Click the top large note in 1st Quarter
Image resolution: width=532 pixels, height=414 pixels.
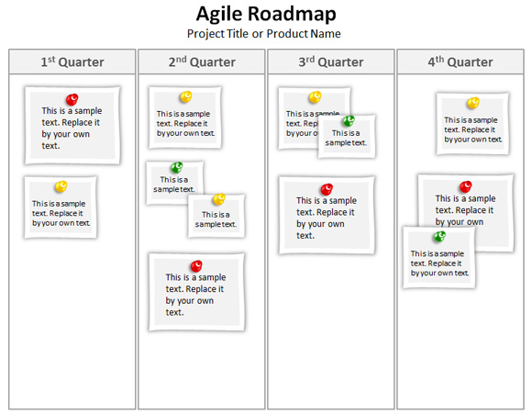click(72, 126)
